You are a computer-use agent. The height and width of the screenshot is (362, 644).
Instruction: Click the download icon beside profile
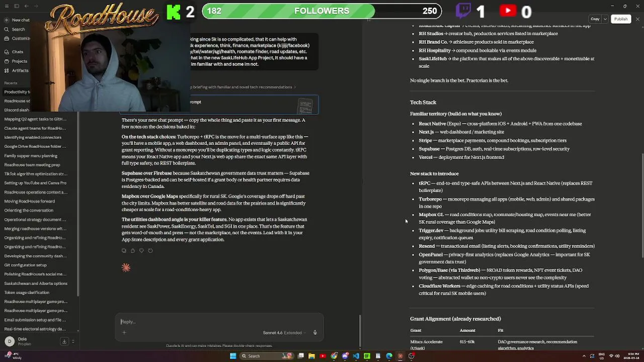click(64, 341)
